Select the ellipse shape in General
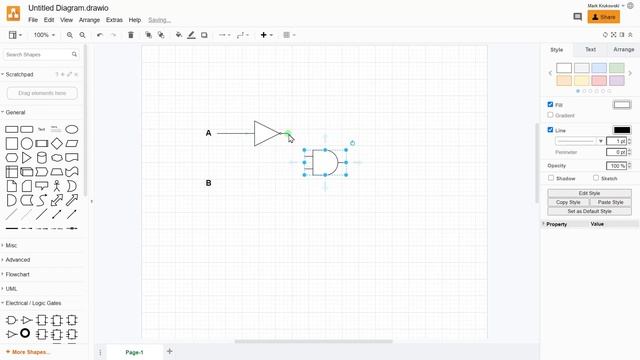Image resolution: width=640 pixels, height=360 pixels. [72, 129]
